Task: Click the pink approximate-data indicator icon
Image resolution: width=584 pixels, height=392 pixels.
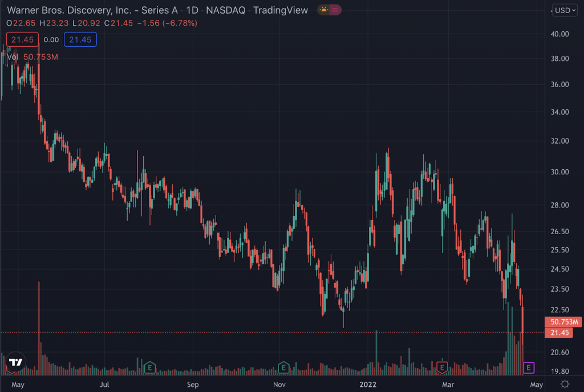Action: click(335, 10)
